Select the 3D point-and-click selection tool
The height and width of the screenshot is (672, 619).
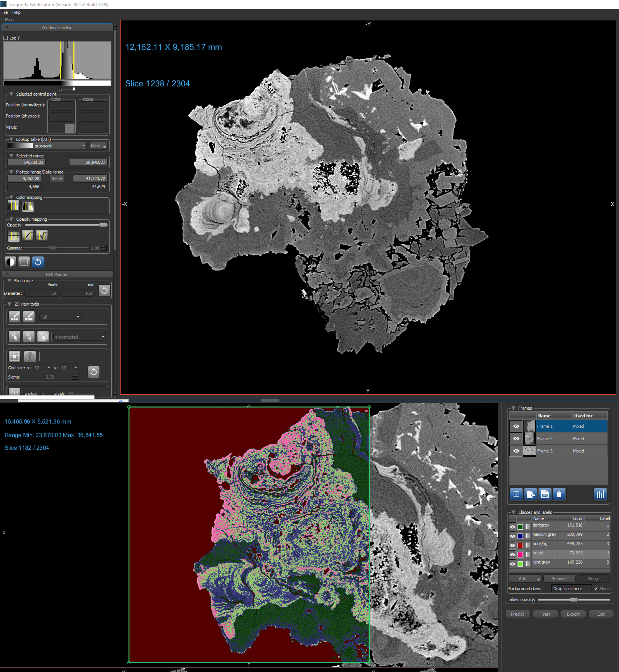tap(43, 336)
